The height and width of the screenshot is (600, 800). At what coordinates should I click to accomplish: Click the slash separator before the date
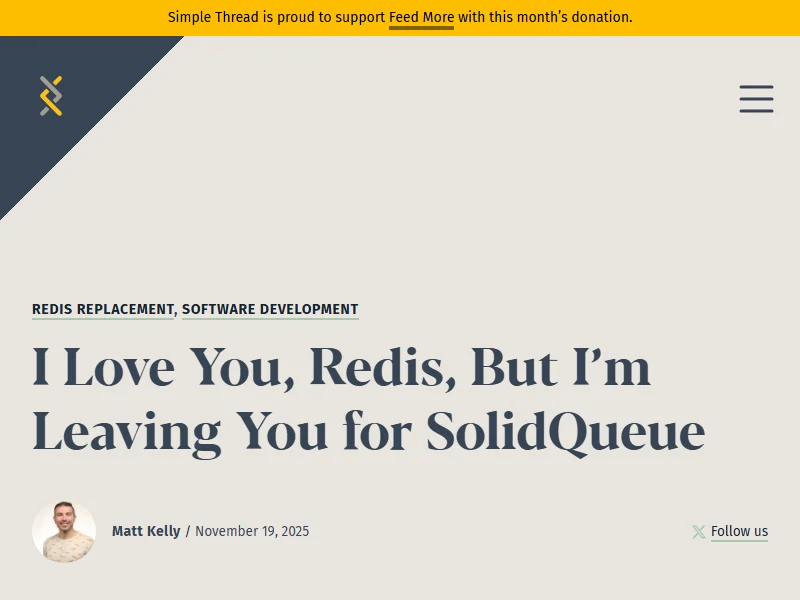[x=187, y=531]
